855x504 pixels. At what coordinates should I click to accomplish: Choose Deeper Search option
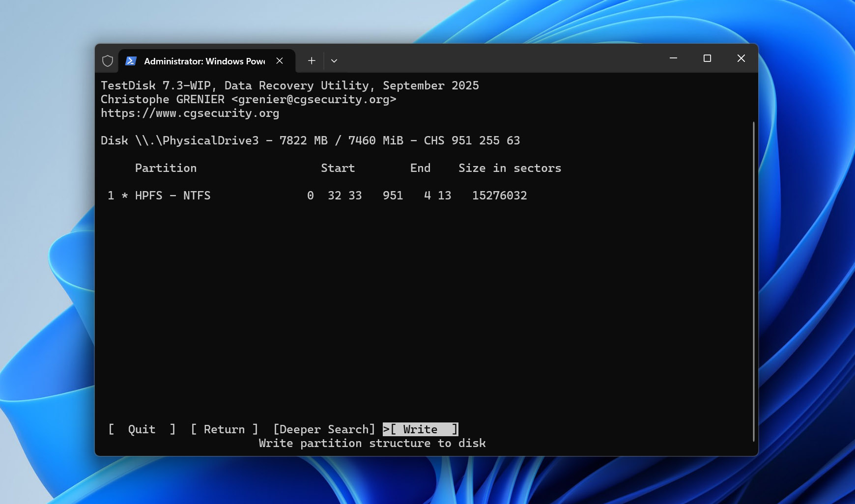tap(324, 429)
